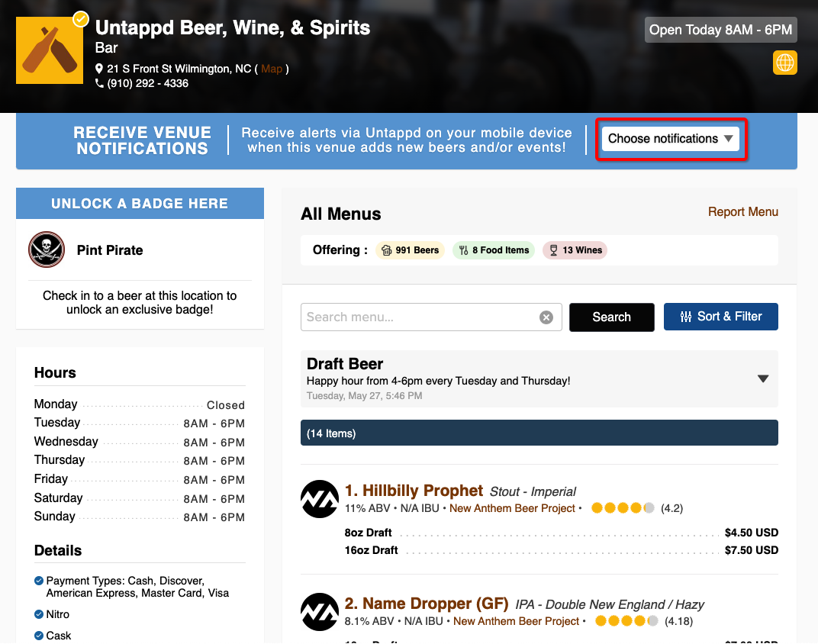Click the Pint Pirate badge image

[x=47, y=250]
